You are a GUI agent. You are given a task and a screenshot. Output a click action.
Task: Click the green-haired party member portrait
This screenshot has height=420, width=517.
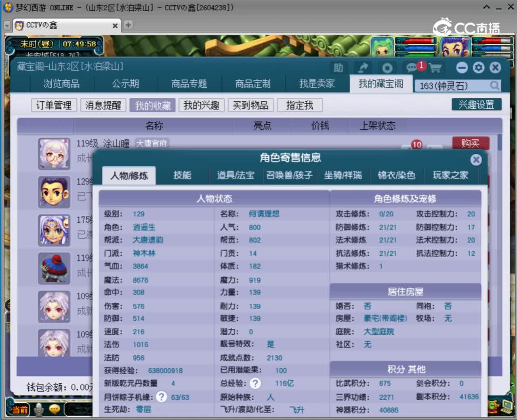(382, 47)
